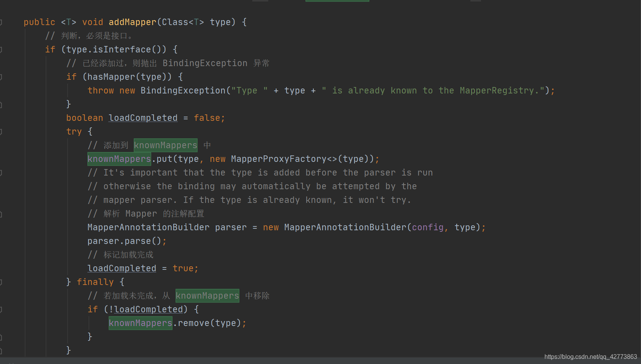Collapse the try block via gutter fold marker

pos(2,131)
